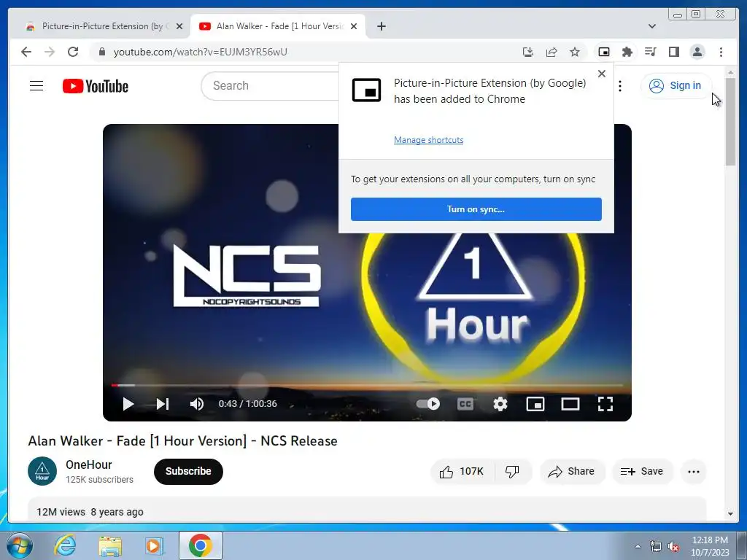Bookmark this tab with star icon

click(x=575, y=52)
